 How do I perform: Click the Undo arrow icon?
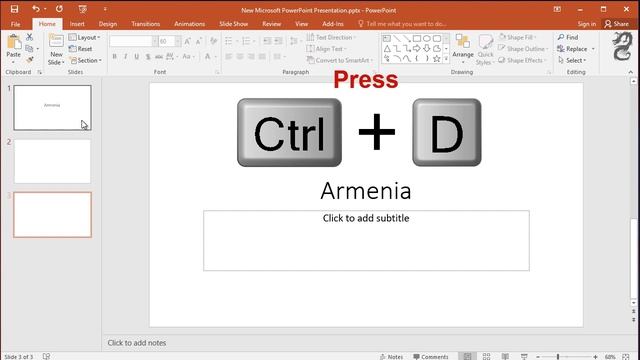[x=36, y=9]
